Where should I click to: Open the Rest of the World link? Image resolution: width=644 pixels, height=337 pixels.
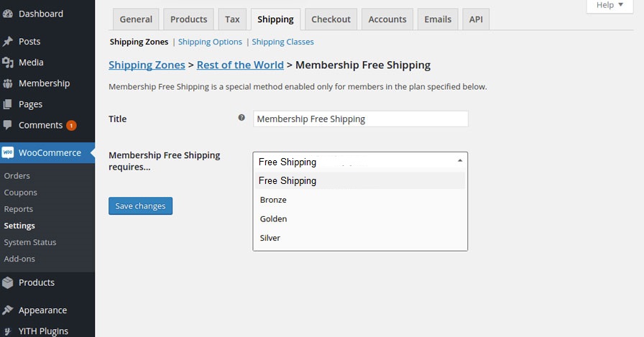coord(240,65)
